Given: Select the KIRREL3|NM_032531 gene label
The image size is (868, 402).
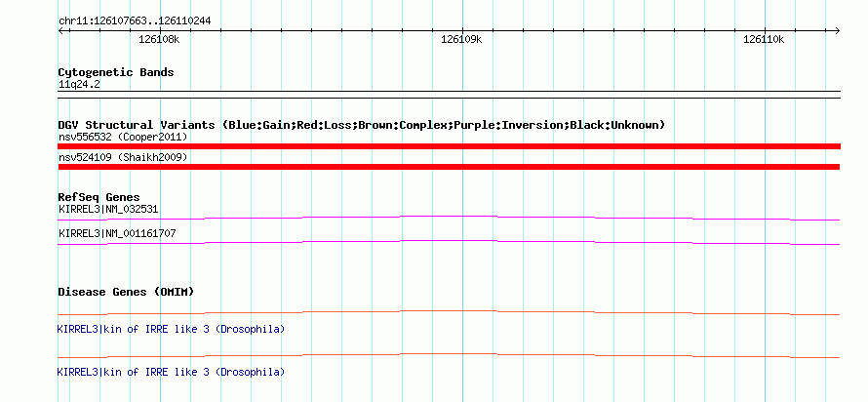Looking at the screenshot, I should [108, 209].
